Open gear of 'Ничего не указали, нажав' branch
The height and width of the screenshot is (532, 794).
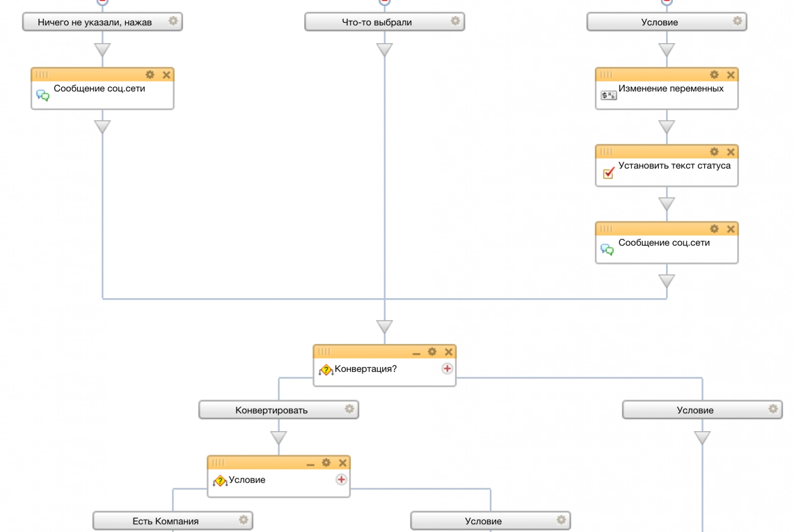(x=173, y=21)
